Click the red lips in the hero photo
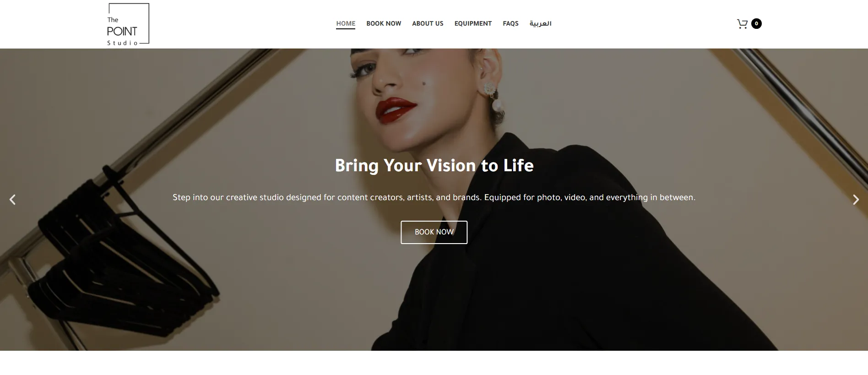The width and height of the screenshot is (868, 375). click(396, 110)
